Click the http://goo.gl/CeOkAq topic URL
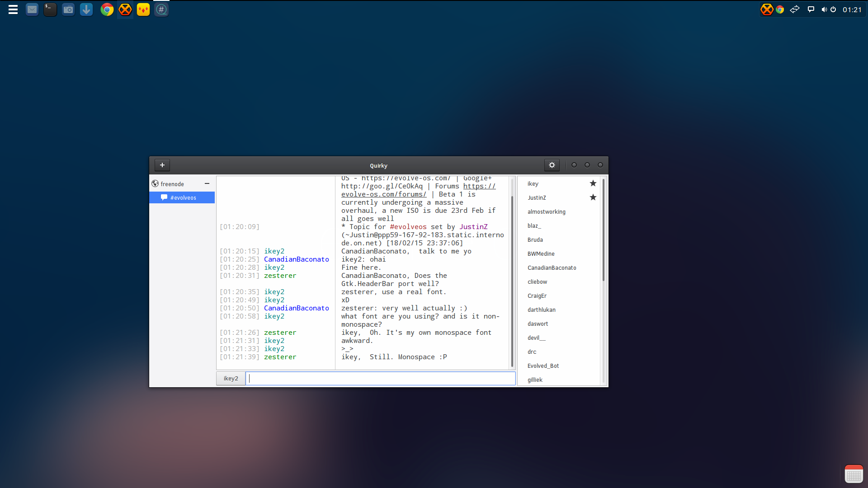 pos(382,186)
